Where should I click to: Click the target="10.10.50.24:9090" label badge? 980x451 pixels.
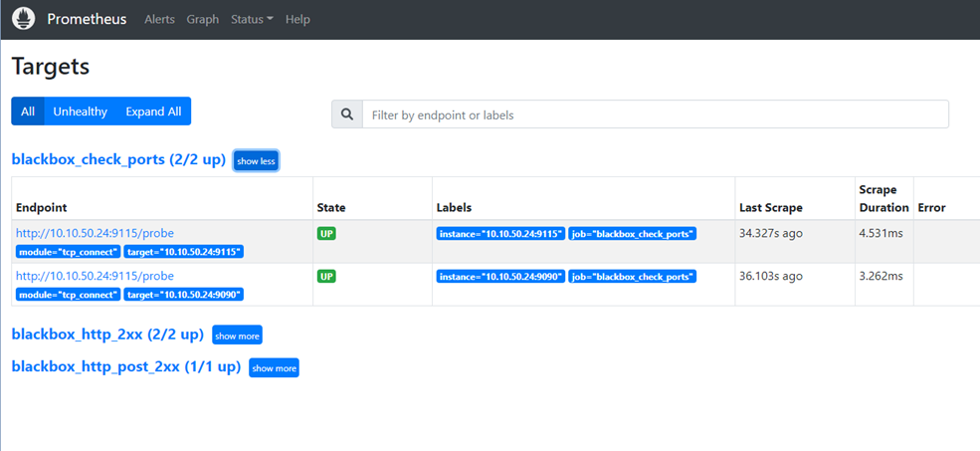point(183,295)
